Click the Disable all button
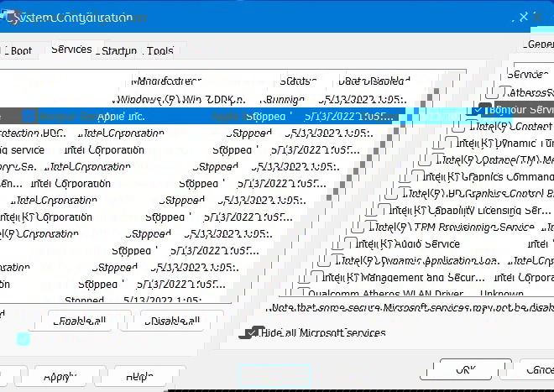Viewport: 554px width, 392px height. click(x=172, y=321)
